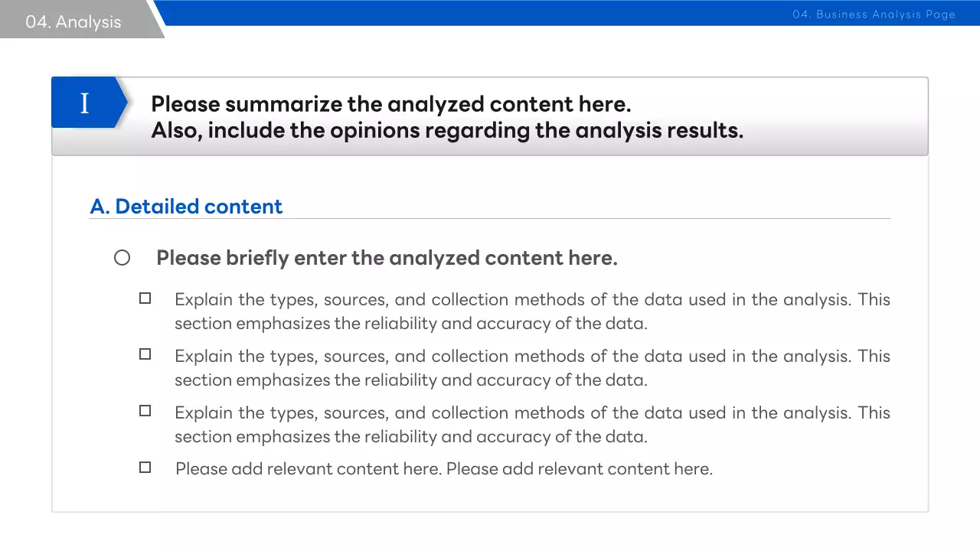Click "Please briefly enter the analyzed content here."
Viewport: 980px width, 551px height.
coord(387,258)
